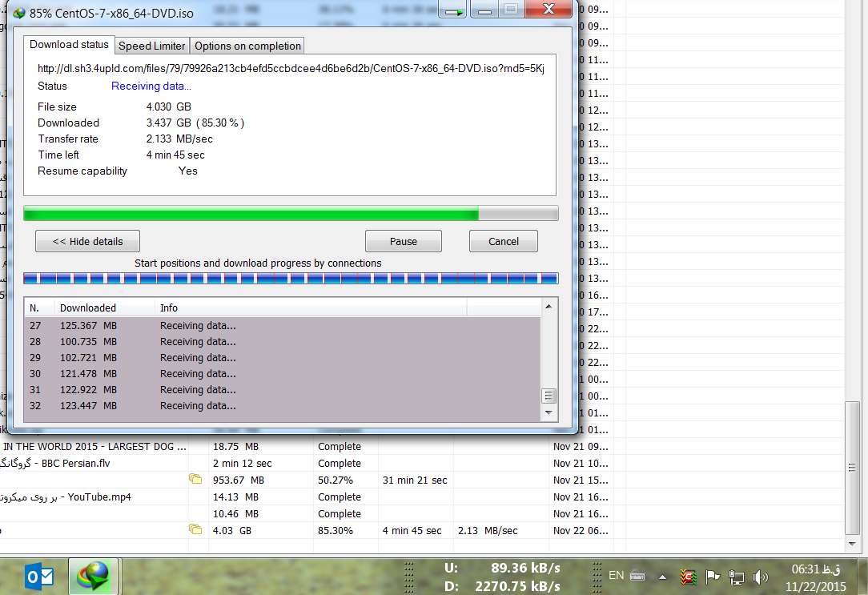Click the folder icon in the 4.03 GB row

tap(195, 529)
